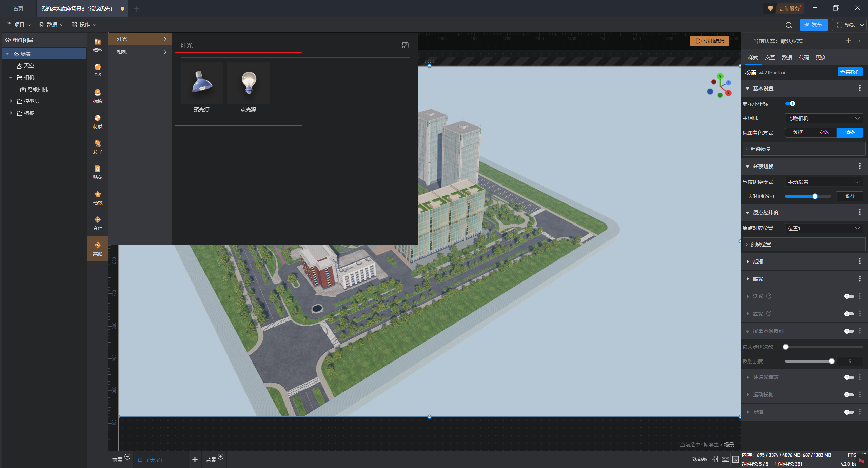Select the 聚光灯 spotlight icon

[202, 83]
